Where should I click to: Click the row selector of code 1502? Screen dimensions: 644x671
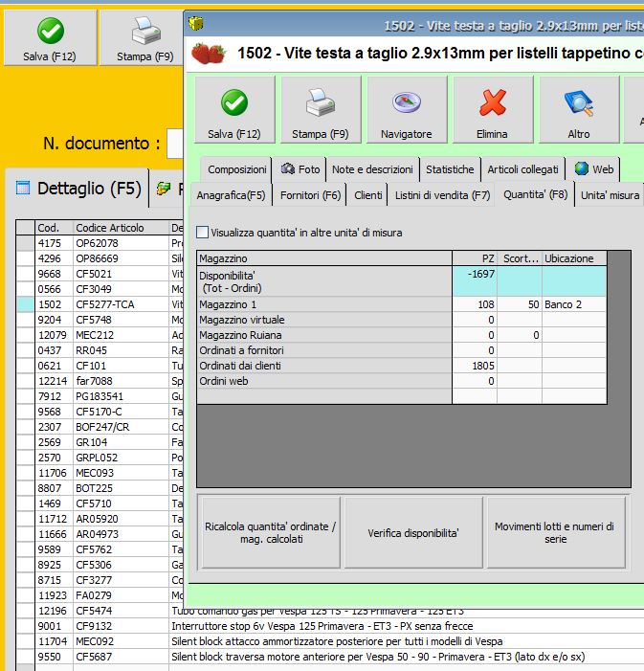pos(25,304)
